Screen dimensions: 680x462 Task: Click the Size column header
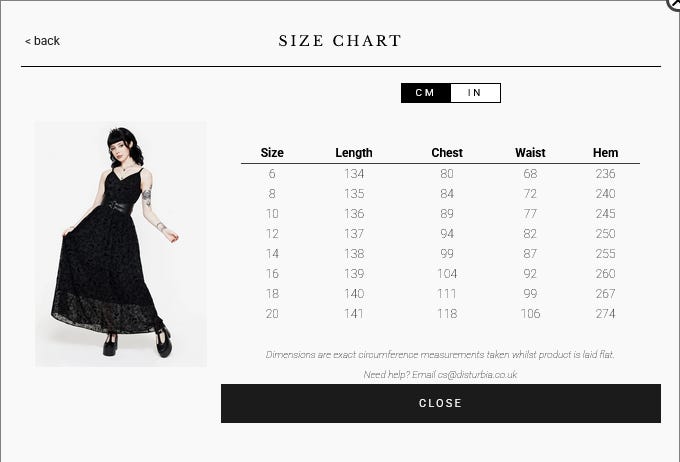point(272,153)
